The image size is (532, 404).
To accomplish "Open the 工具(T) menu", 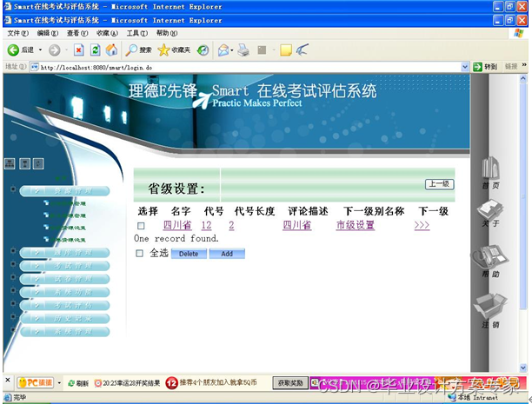I will 136,33.
